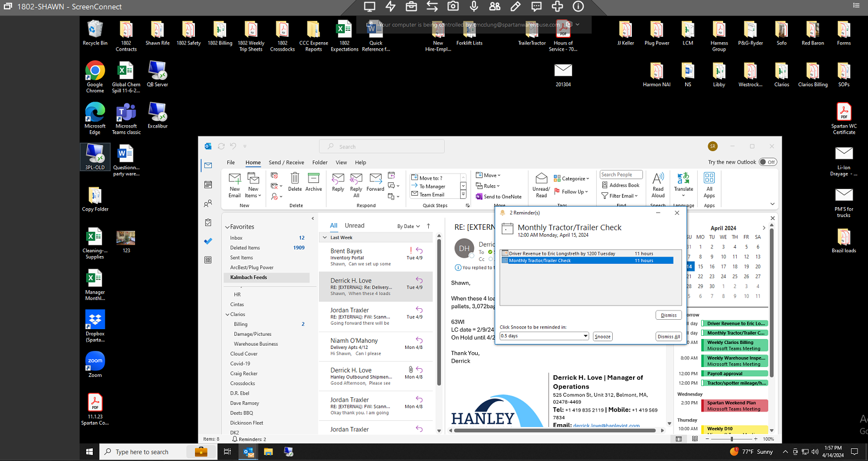Click the zoom slider in Outlook status bar

click(x=732, y=439)
